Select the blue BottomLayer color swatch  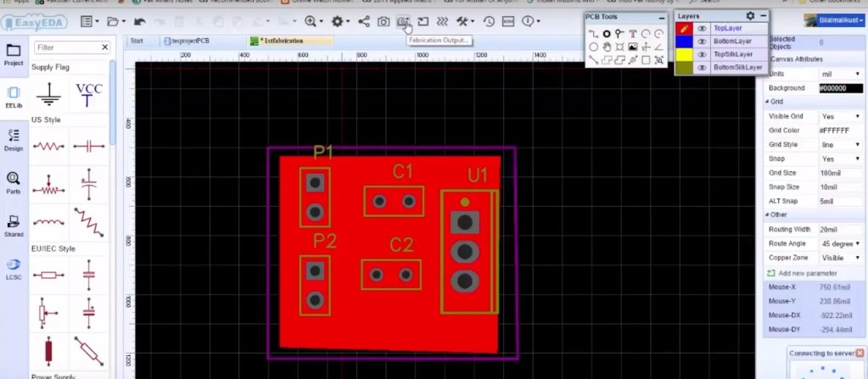click(x=684, y=42)
